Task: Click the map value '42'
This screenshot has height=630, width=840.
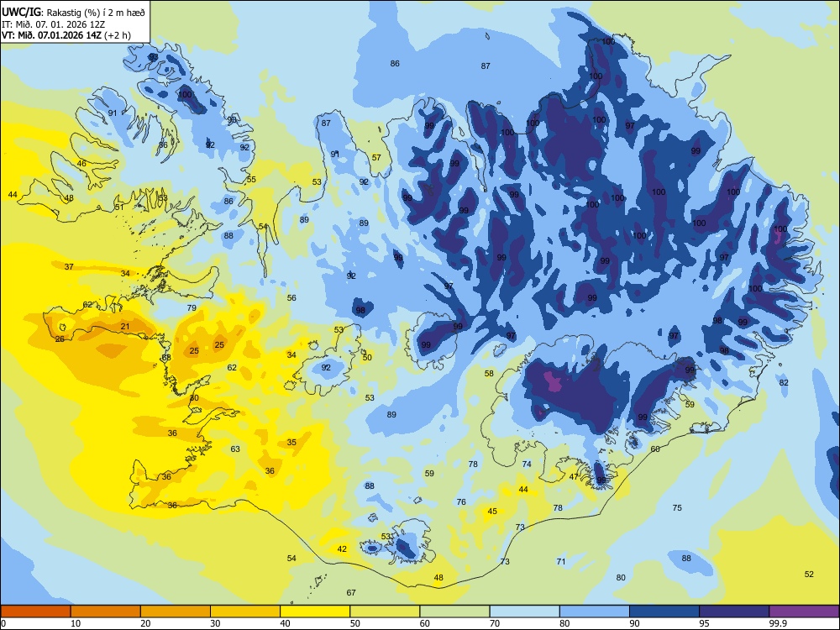Action: click(342, 549)
